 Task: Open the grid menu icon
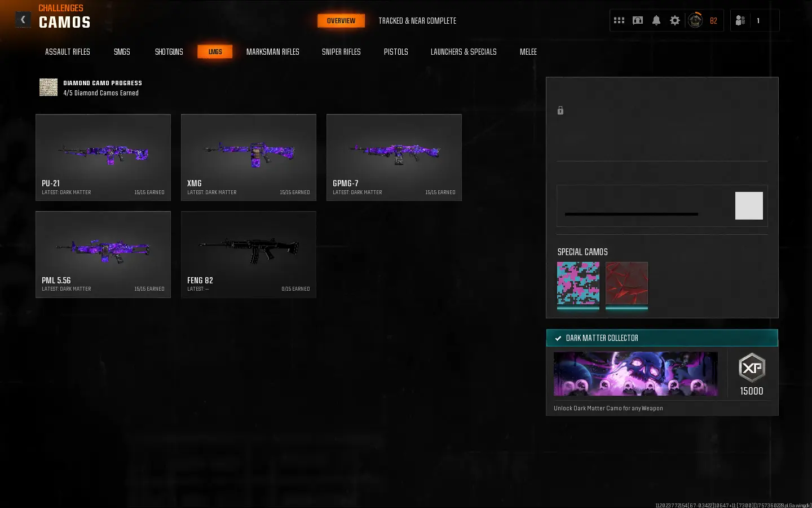pos(619,20)
